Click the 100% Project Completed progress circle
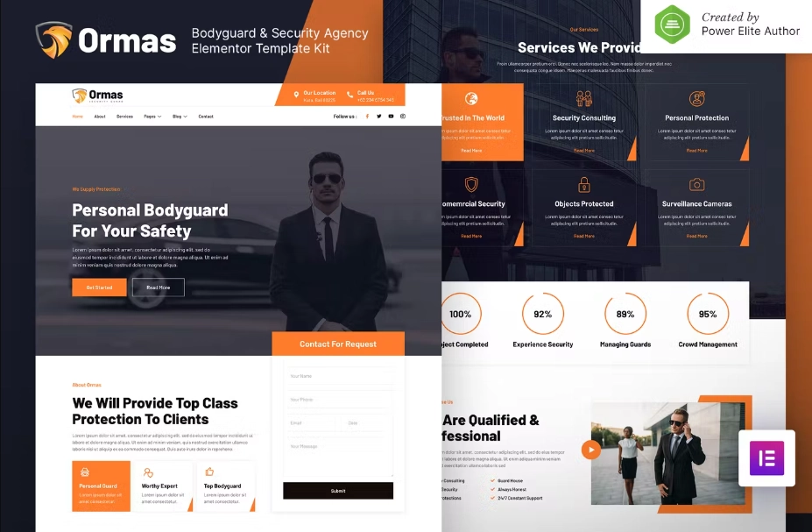Screen dimensions: 812x532 coord(461,314)
